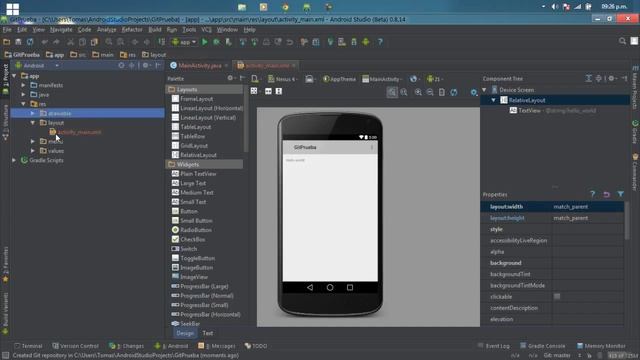Start debugging with the bug icon
The height and width of the screenshot is (360, 640).
tap(216, 42)
